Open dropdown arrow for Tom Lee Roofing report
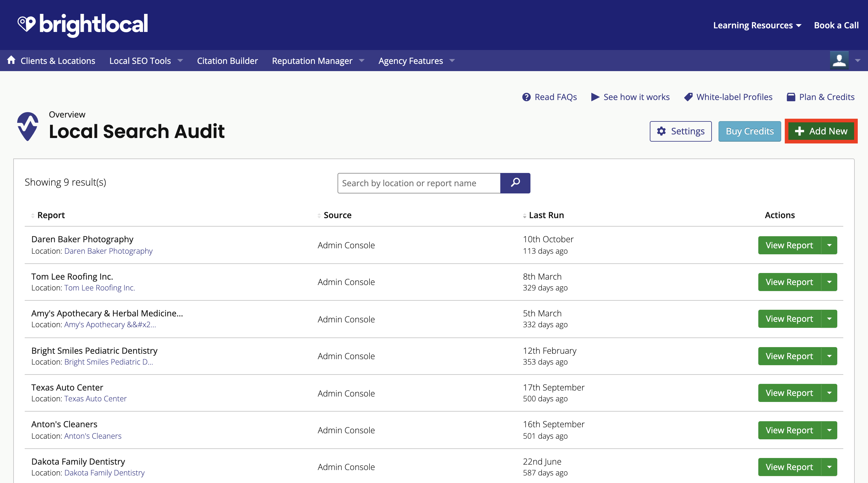Viewport: 868px width, 483px height. pyautogui.click(x=829, y=282)
